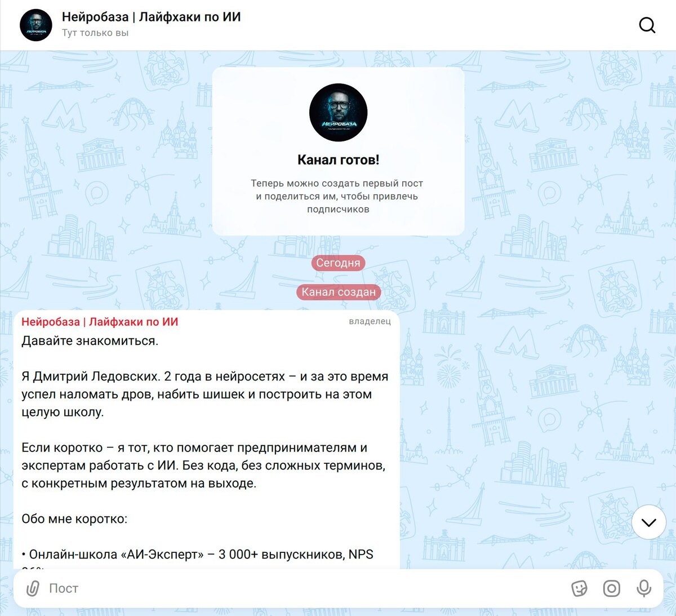Open search with the magnifier icon
Screen dimensions: 676x616
(x=647, y=25)
